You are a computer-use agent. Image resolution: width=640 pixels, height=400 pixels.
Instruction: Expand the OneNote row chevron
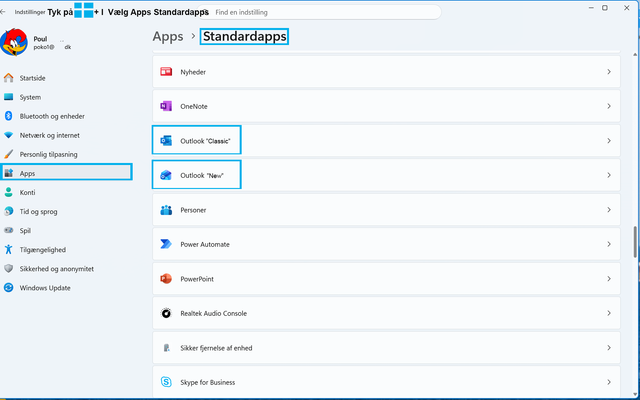(x=609, y=106)
